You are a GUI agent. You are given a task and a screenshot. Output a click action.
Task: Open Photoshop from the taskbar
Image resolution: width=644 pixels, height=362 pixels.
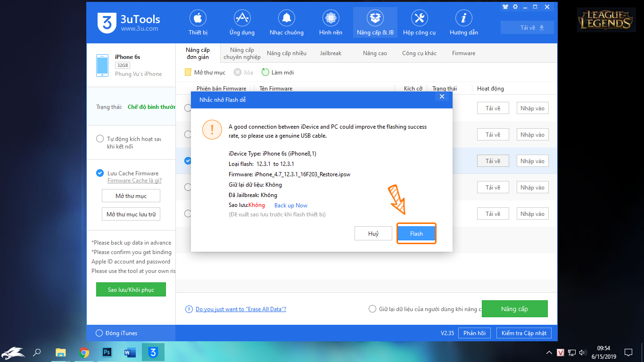[107, 352]
